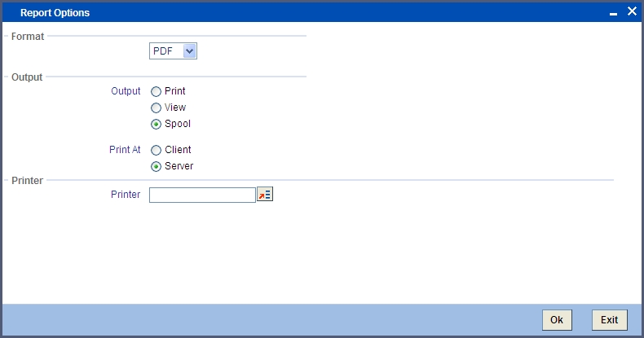Choose Client for Print At
The image size is (644, 338).
[156, 150]
